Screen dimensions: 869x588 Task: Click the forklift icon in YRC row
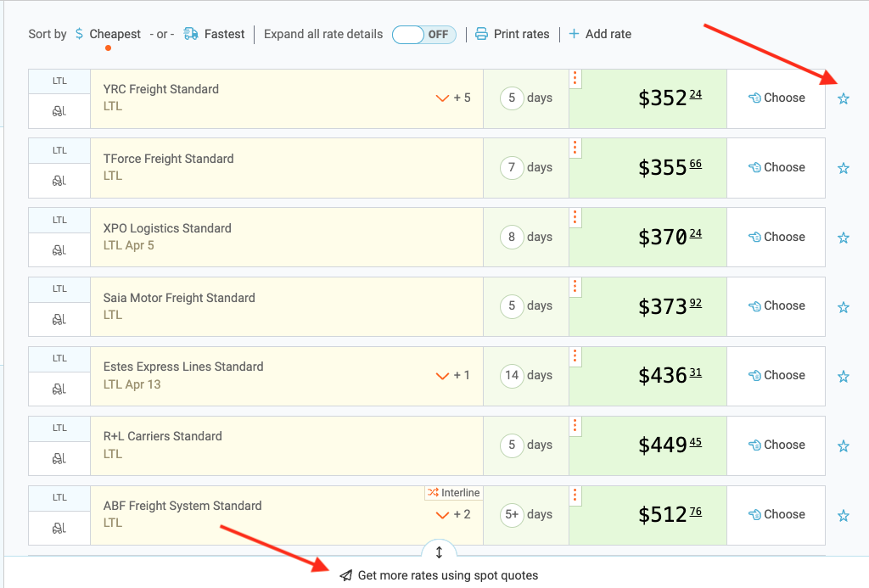coord(59,111)
